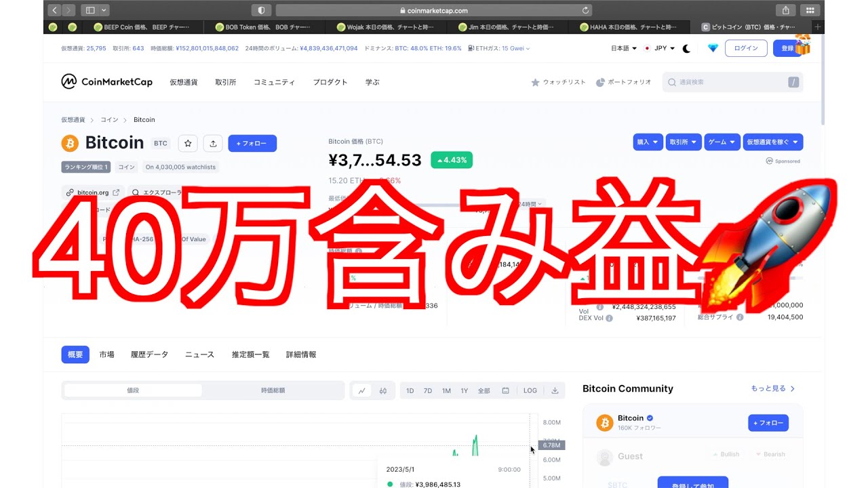Toggle dark mode with the moon icon
868x488 pixels.
(687, 48)
